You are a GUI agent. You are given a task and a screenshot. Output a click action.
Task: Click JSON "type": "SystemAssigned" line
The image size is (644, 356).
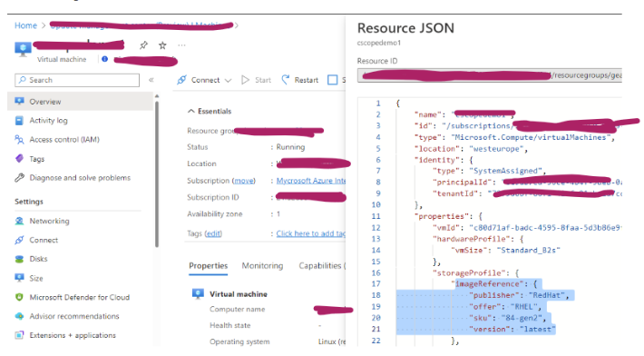(489, 171)
